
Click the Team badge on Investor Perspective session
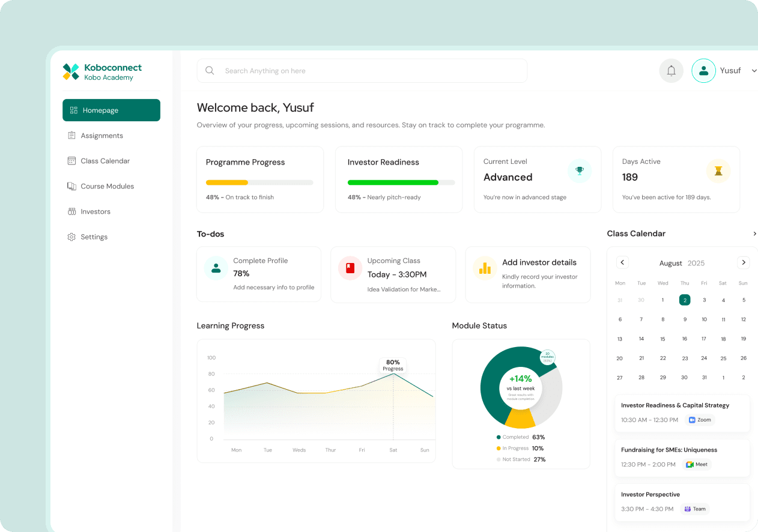[694, 509]
